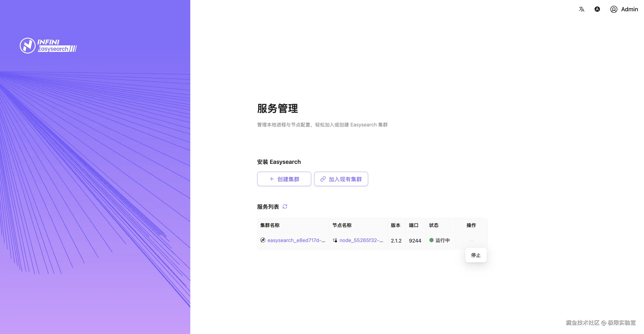Viewport: 644px width, 334px height.
Task: Choose 停止 from the actions popup
Action: 476,255
